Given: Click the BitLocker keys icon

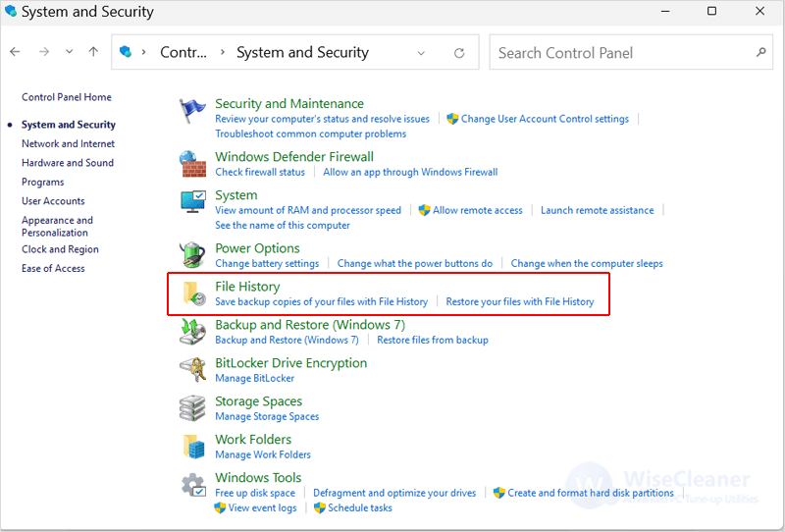Looking at the screenshot, I should 192,370.
